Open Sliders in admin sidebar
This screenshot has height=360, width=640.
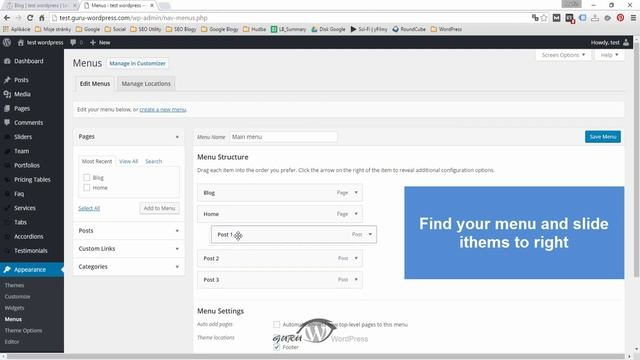[x=23, y=137]
